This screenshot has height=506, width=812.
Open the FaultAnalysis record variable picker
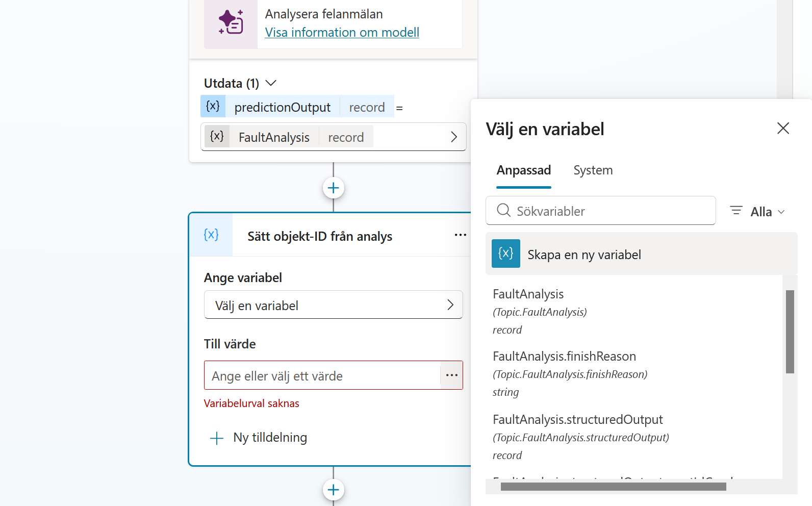334,137
